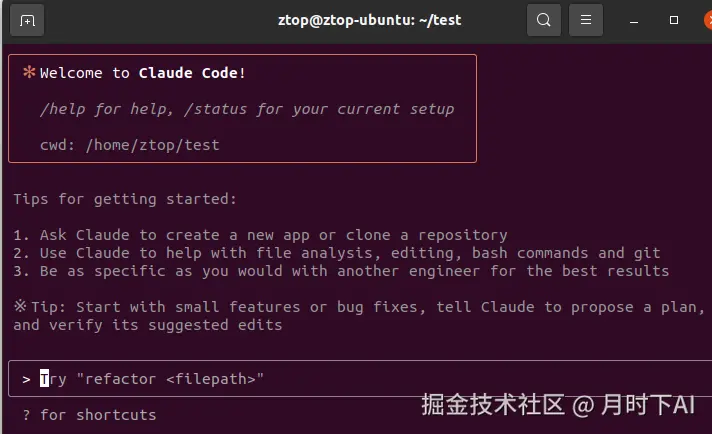This screenshot has width=712, height=434.
Task: Click the terminal title ztop@ztop-ubuntu: ~/test
Action: 369,20
